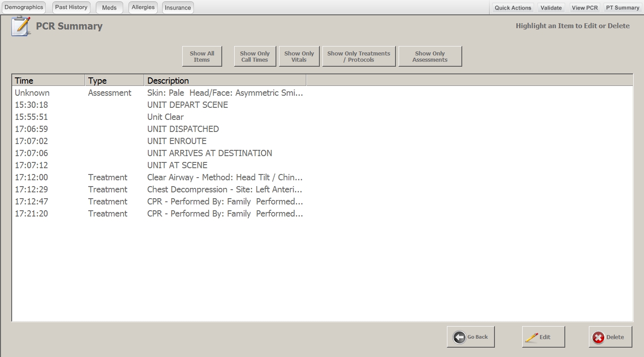Highlight the UNIT DISPATCHED entry
Screen dimensions: 644x357
(183, 129)
